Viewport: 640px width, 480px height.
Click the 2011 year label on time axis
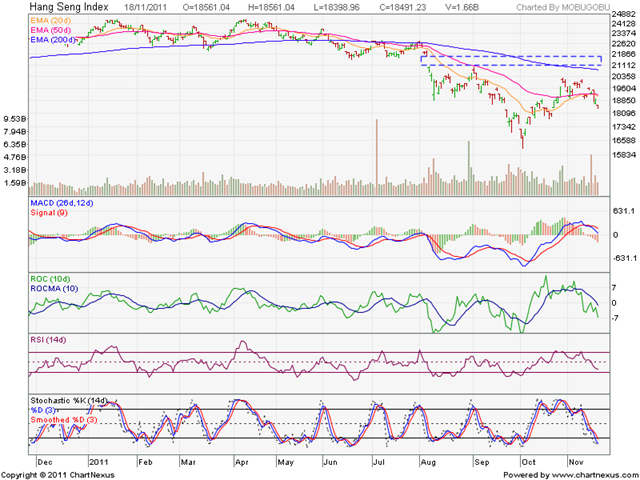(x=99, y=462)
